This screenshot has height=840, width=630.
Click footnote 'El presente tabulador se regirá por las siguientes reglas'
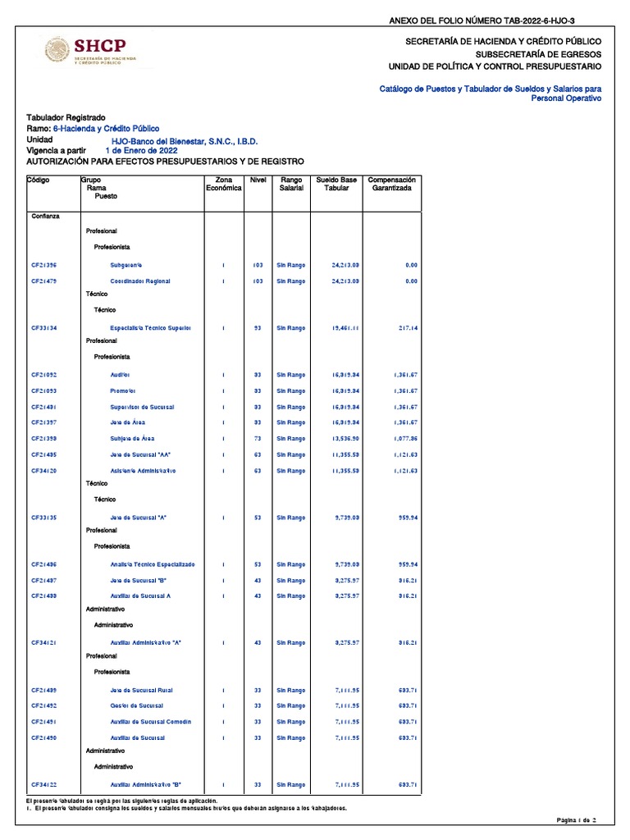tap(122, 801)
